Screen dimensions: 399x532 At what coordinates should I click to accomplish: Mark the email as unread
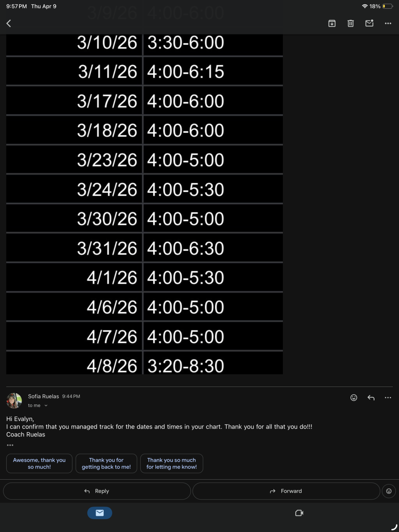pos(369,24)
